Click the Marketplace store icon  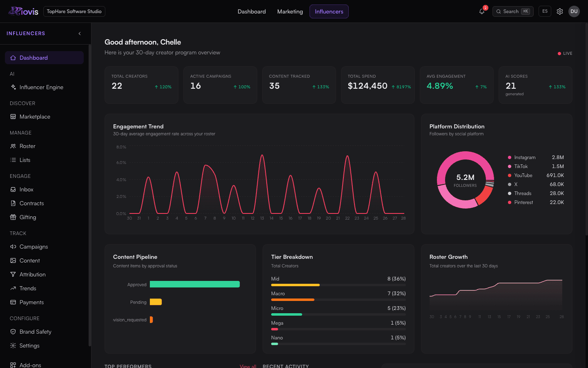coord(13,117)
